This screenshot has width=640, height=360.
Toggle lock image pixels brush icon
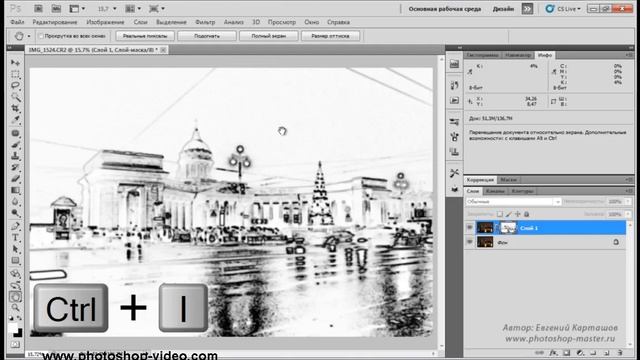[509, 214]
